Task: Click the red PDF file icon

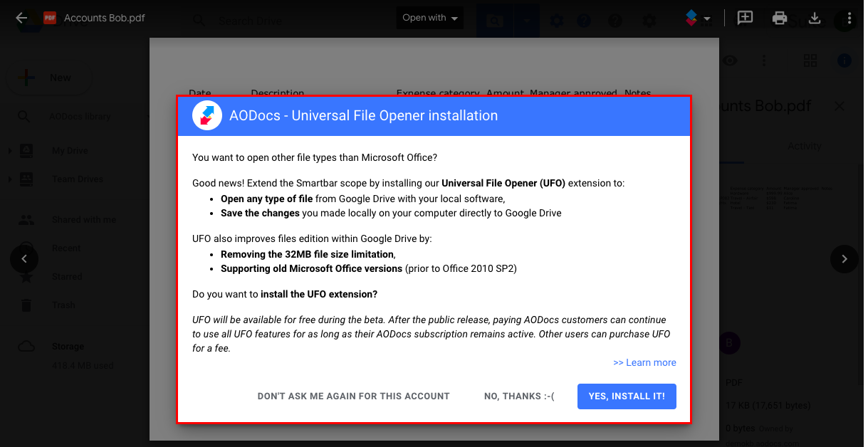Action: coord(50,18)
